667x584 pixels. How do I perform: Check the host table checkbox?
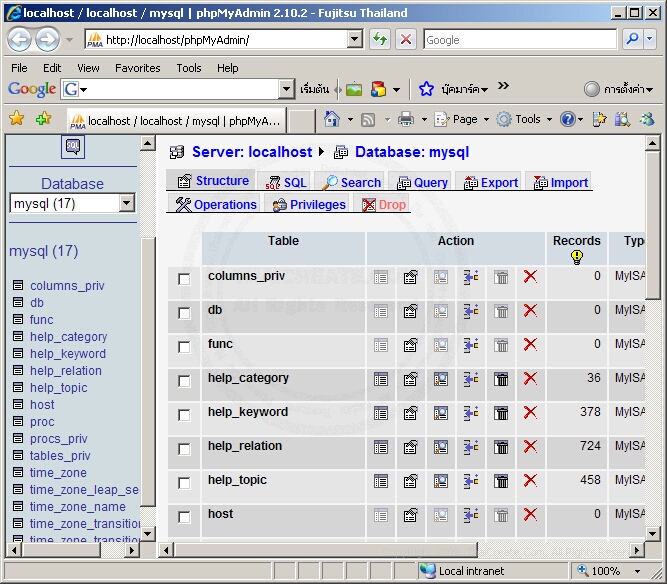coord(184,517)
